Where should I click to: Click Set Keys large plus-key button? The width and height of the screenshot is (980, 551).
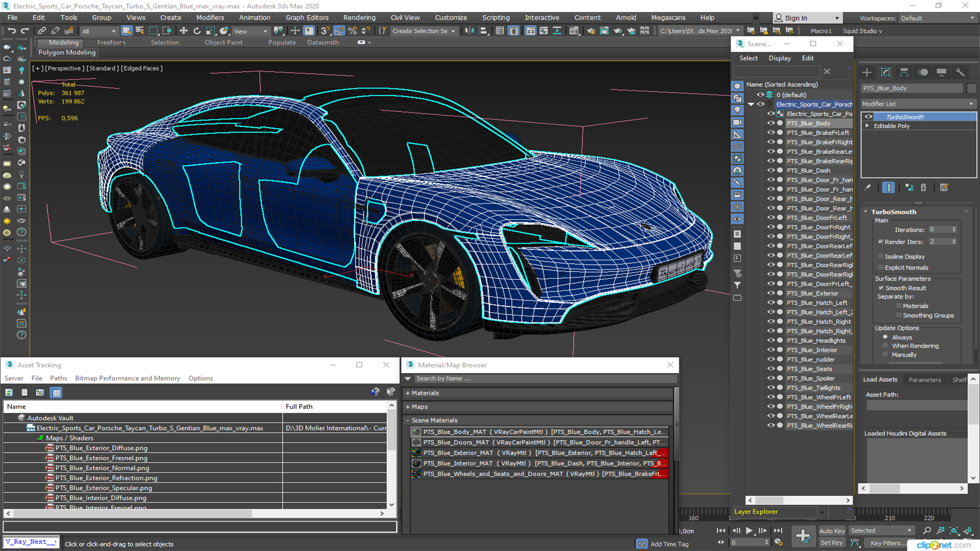pos(803,536)
